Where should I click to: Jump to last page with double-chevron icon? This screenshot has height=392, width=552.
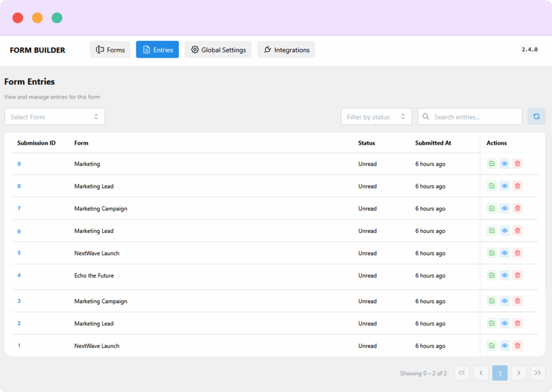pyautogui.click(x=537, y=373)
